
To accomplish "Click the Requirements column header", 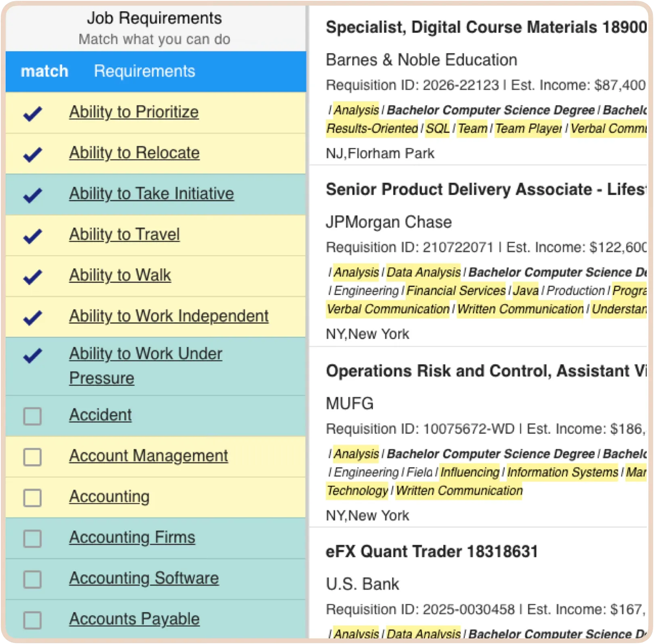I will coord(145,71).
